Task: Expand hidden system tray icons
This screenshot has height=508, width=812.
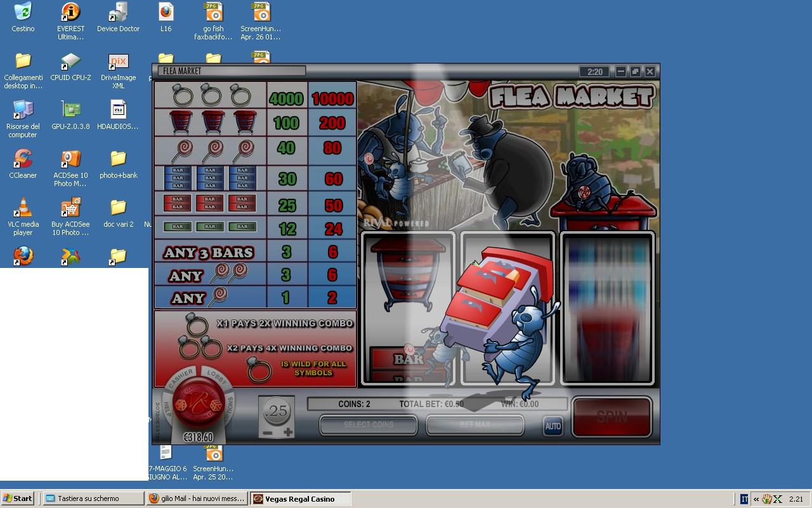Action: tap(756, 499)
